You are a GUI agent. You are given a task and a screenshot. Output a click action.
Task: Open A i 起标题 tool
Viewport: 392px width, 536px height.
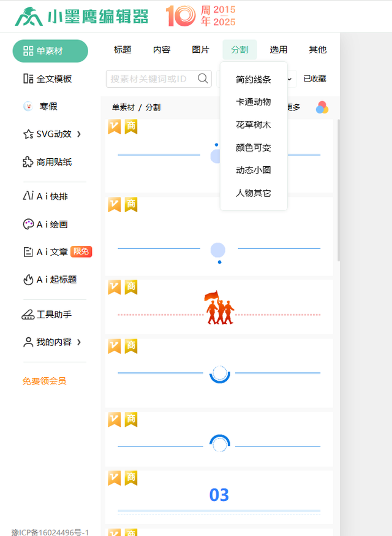click(56, 280)
